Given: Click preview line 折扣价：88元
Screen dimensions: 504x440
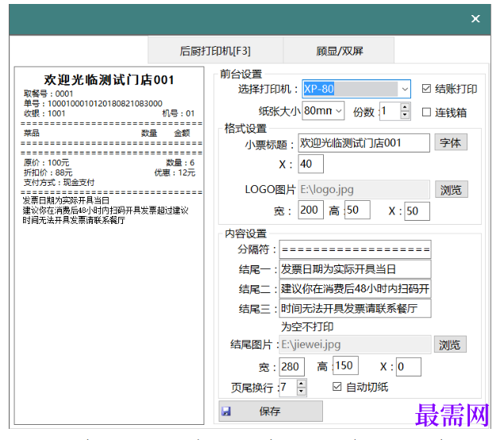Looking at the screenshot, I should coord(48,172).
